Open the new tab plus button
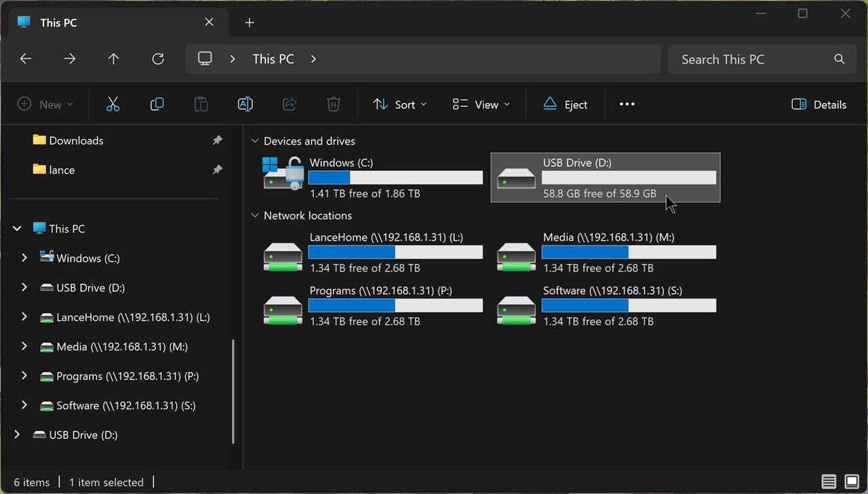Viewport: 868px width, 494px height. (250, 22)
